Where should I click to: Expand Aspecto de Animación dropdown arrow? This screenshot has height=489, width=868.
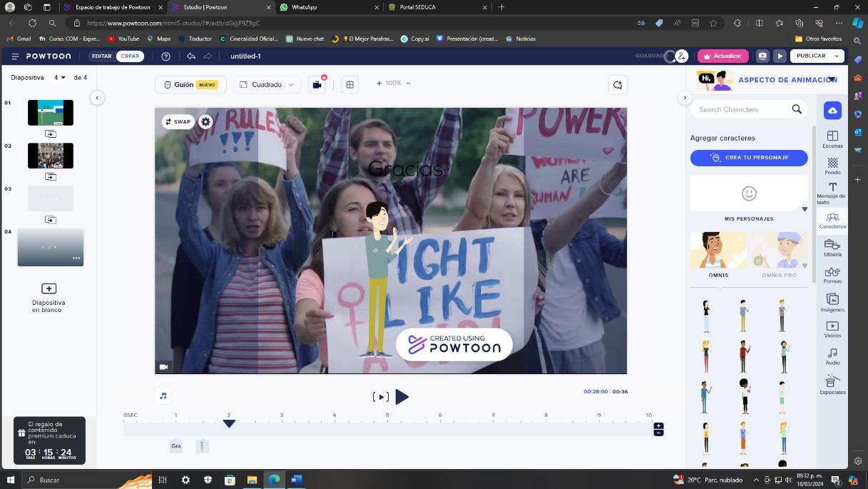coord(832,79)
